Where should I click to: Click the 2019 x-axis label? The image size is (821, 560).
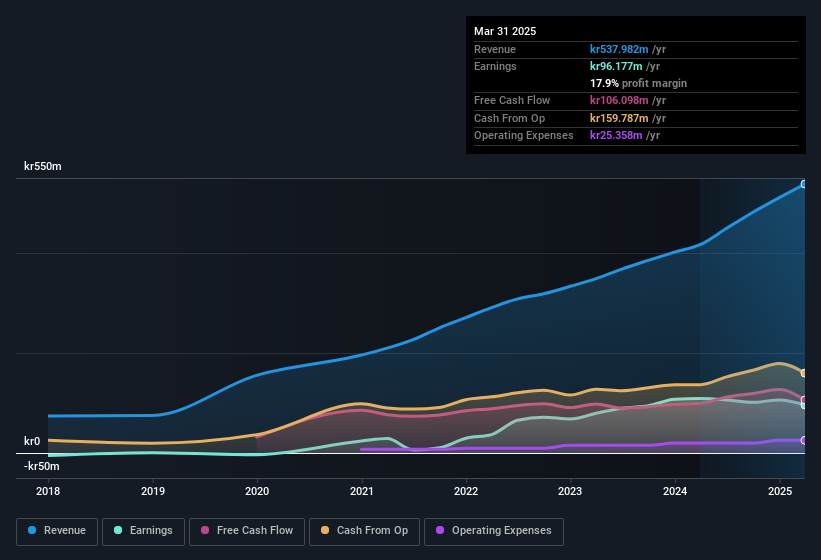[153, 491]
